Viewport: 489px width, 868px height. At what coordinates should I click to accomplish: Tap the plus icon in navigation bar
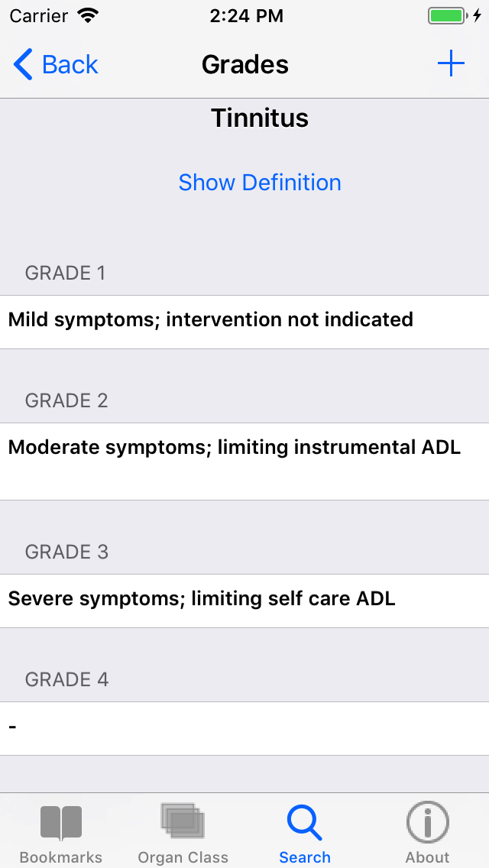[x=451, y=64]
